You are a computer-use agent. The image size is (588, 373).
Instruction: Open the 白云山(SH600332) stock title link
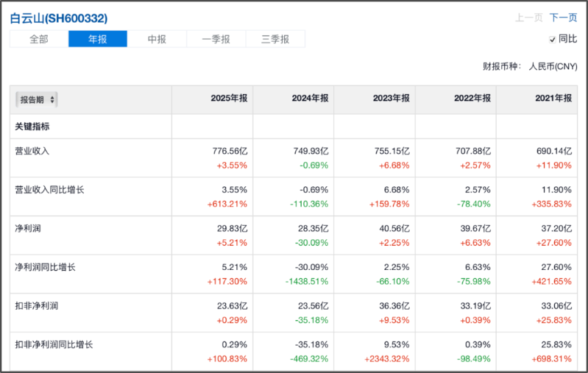tap(58, 18)
